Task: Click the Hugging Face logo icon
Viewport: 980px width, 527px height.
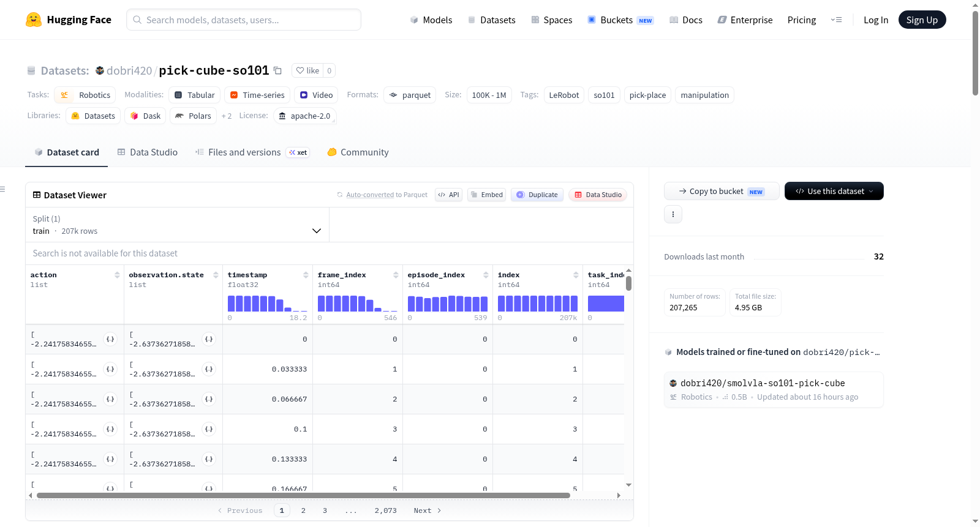Action: pos(34,20)
